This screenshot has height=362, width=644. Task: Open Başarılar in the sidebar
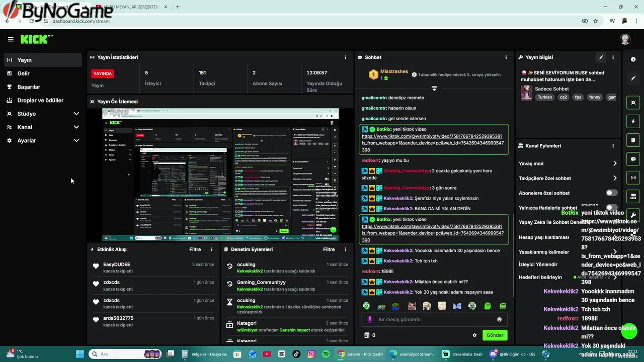[x=43, y=87]
